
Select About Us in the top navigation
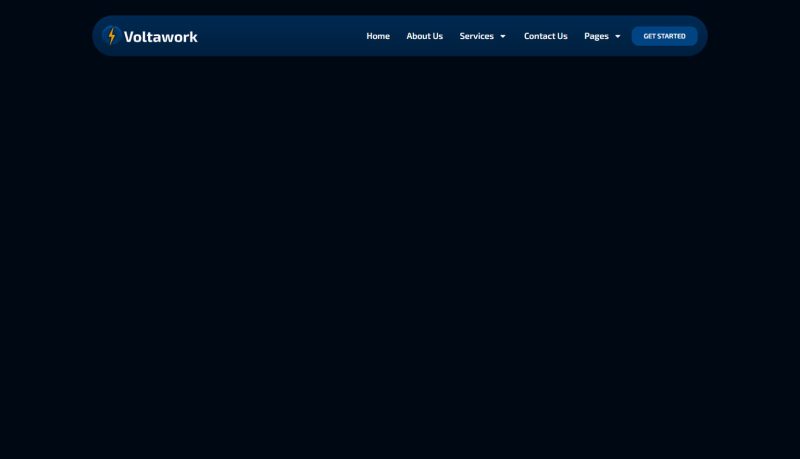[424, 36]
